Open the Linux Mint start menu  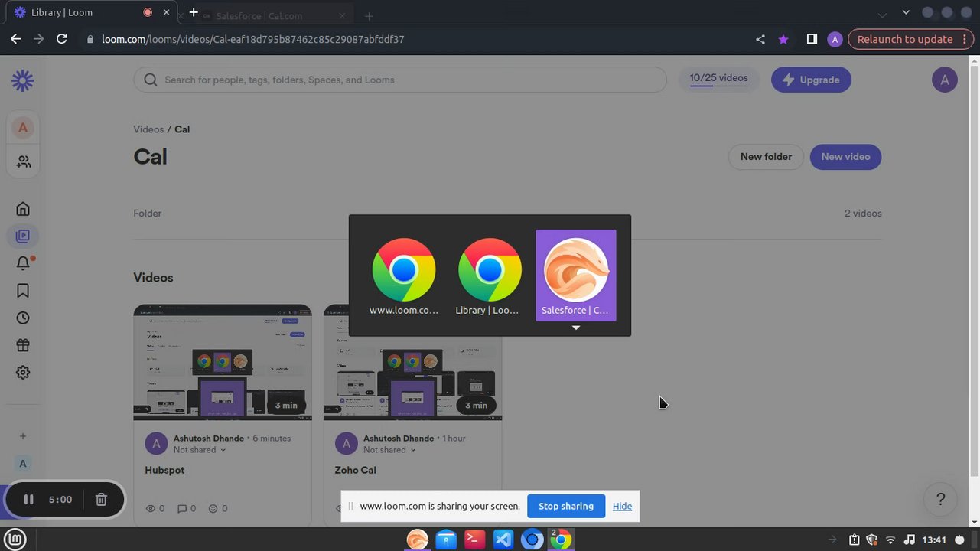[x=15, y=539]
